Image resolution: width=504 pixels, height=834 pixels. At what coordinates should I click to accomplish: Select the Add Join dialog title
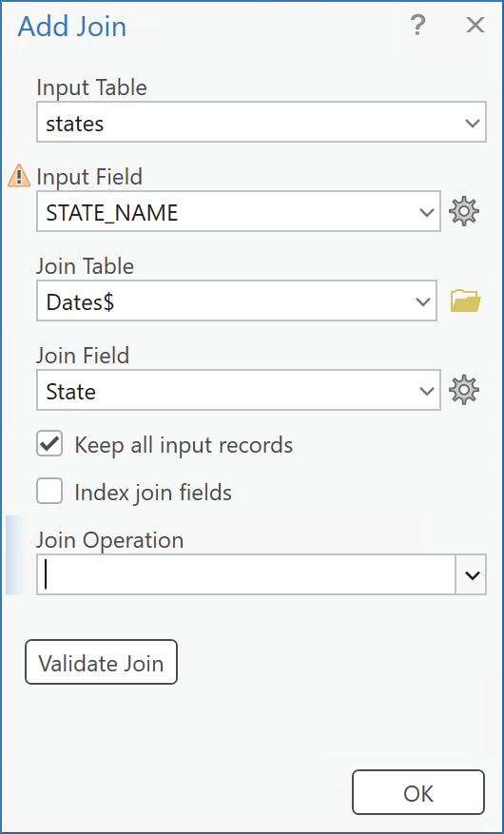[x=72, y=27]
